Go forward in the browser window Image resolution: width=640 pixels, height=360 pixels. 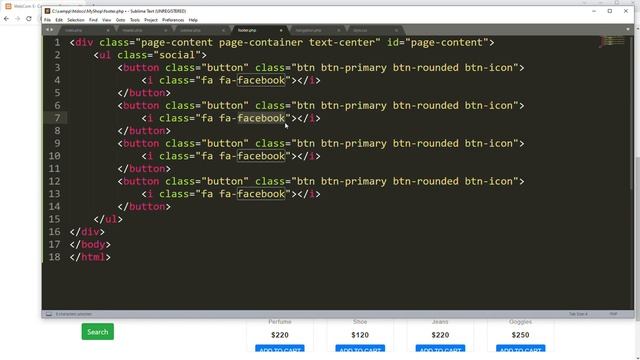pyautogui.click(x=17, y=18)
